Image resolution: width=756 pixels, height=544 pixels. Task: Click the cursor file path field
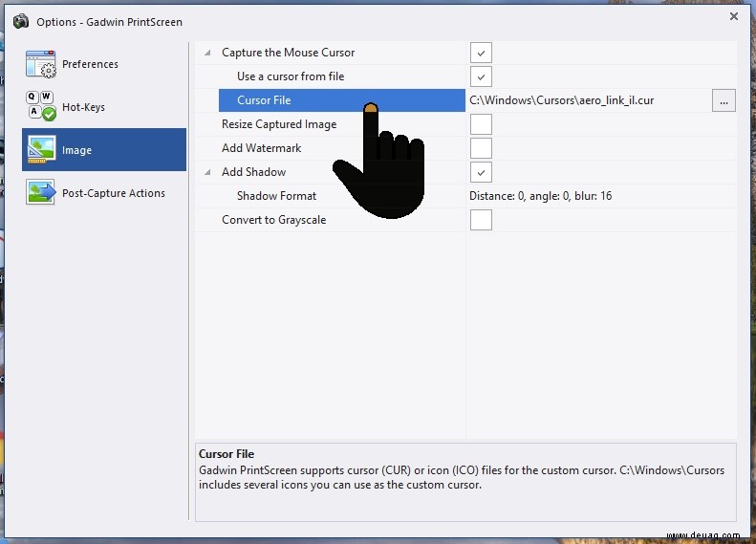(588, 100)
